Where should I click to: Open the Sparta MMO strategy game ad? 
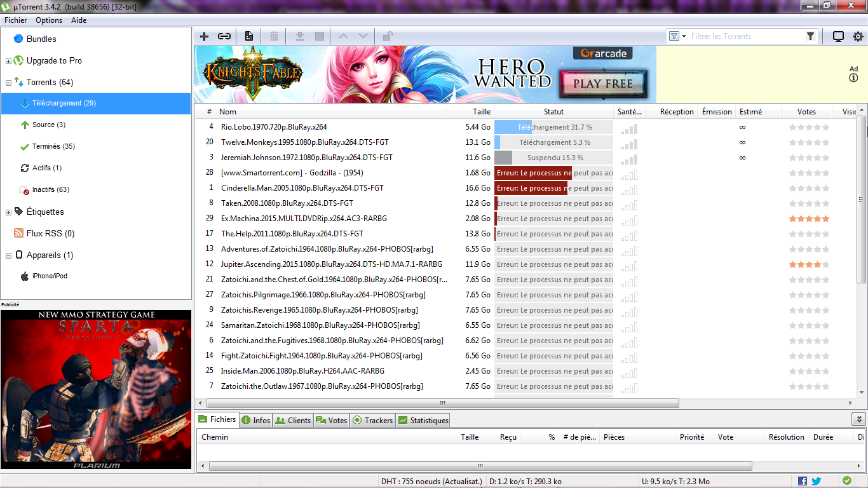coord(96,390)
